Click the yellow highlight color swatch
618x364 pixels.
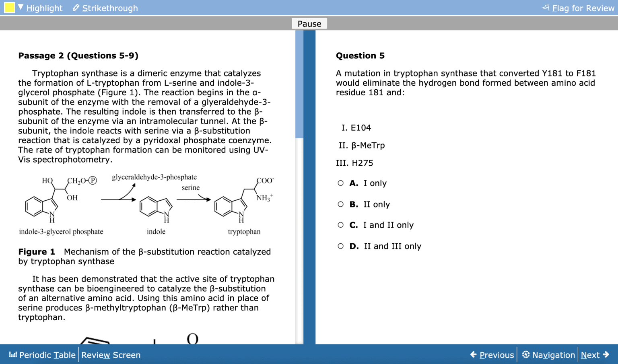pyautogui.click(x=9, y=8)
